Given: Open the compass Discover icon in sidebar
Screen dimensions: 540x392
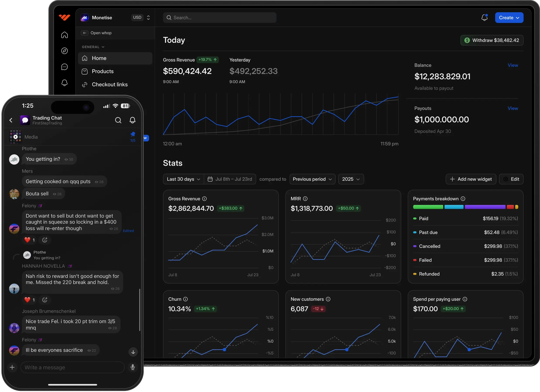Looking at the screenshot, I should (65, 51).
